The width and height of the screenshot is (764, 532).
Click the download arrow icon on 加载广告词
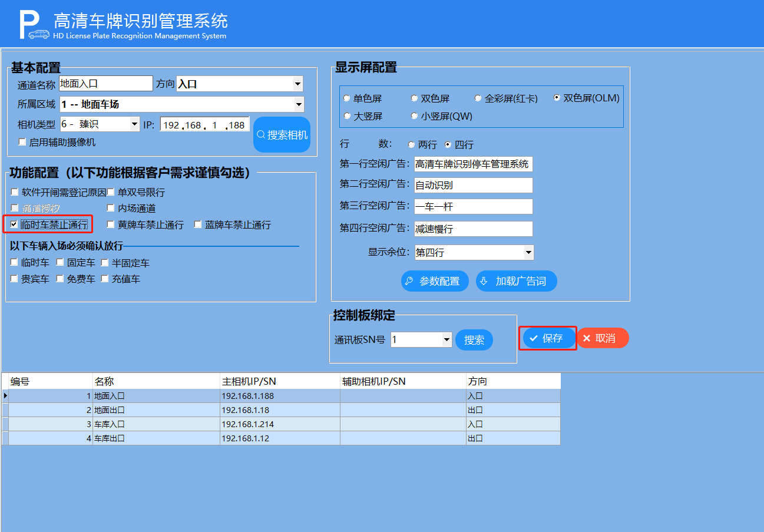pyautogui.click(x=484, y=281)
